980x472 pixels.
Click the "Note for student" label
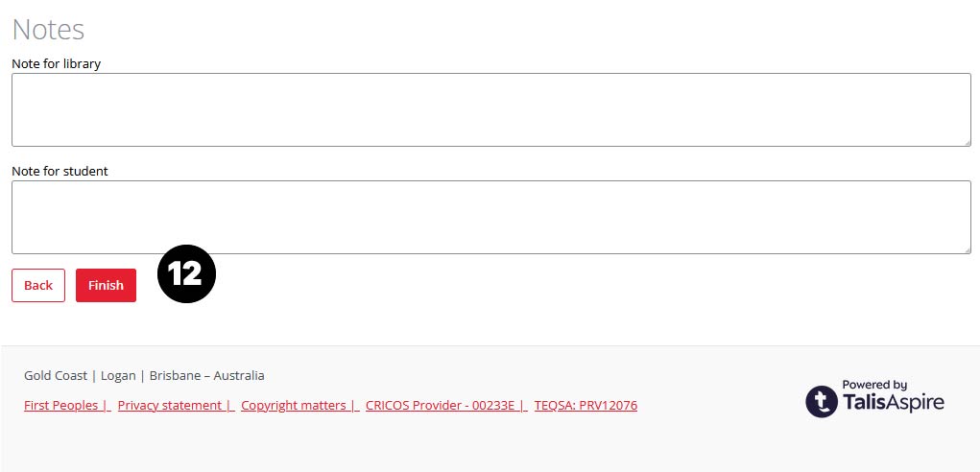point(60,171)
